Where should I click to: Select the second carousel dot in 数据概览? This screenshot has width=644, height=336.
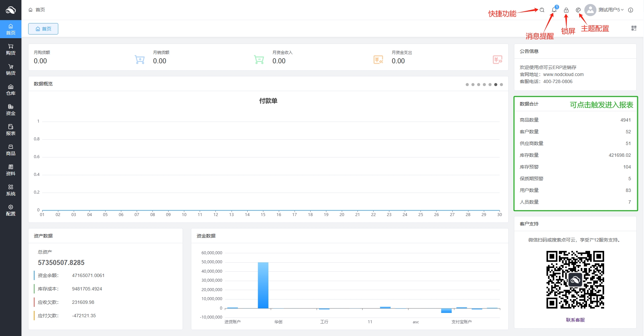pos(473,85)
